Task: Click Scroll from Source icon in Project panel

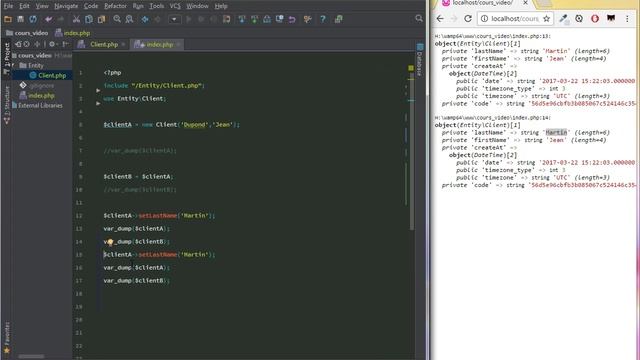Action: click(x=27, y=44)
